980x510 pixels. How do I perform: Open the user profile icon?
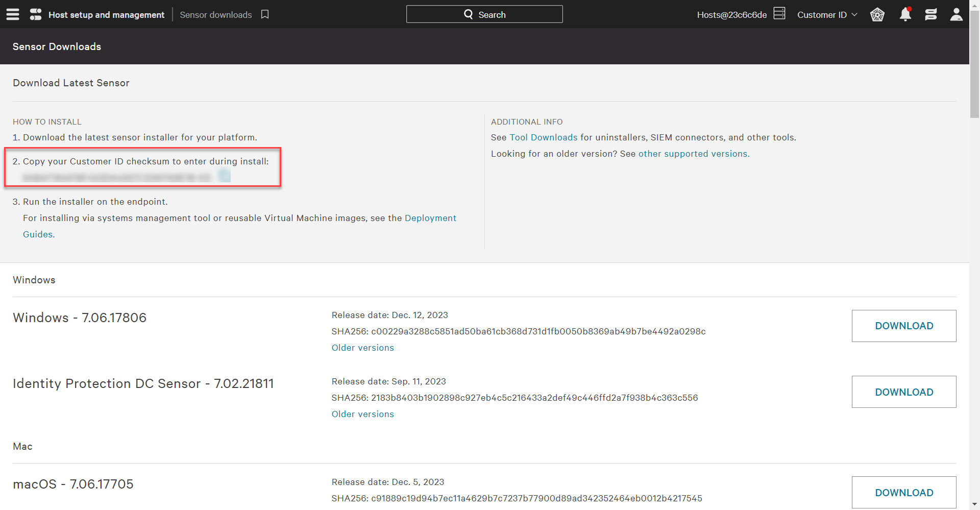pyautogui.click(x=956, y=14)
